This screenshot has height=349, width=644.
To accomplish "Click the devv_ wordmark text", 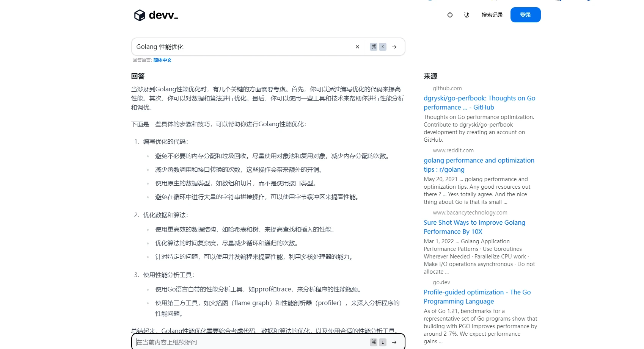I will tap(163, 15).
